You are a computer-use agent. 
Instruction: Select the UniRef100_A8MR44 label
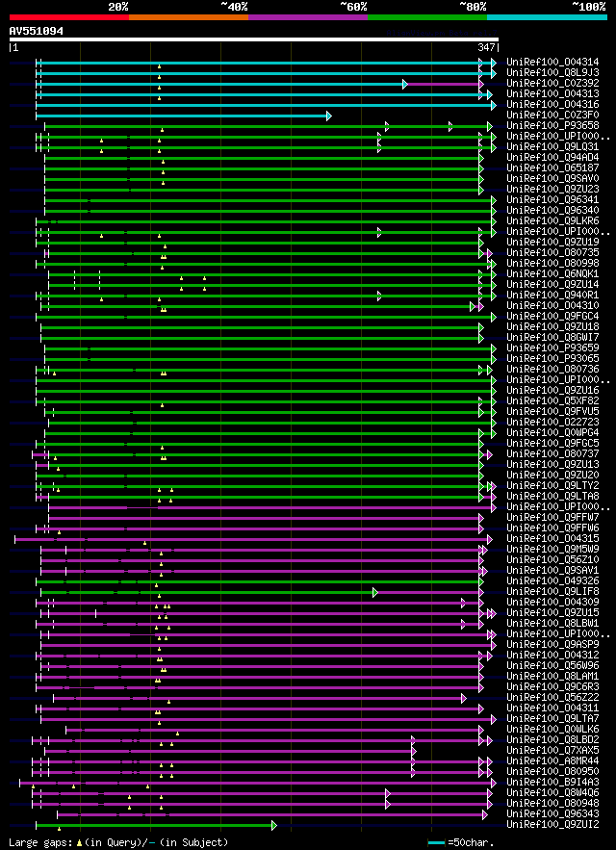[x=552, y=761]
